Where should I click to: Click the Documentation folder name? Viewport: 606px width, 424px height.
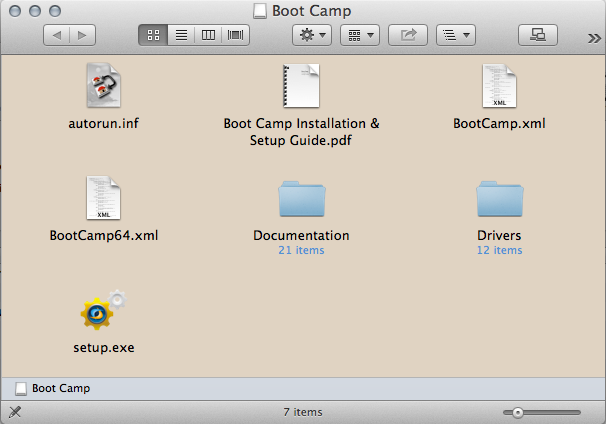pyautogui.click(x=301, y=235)
